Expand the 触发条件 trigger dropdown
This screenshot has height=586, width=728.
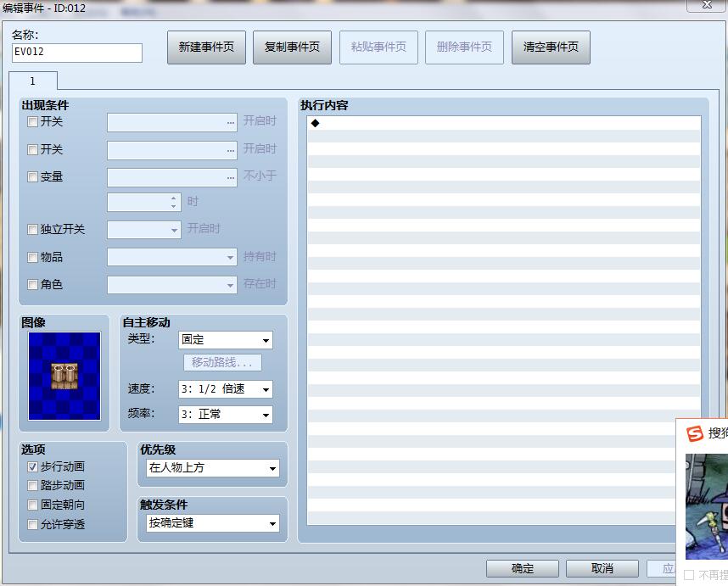pos(213,523)
